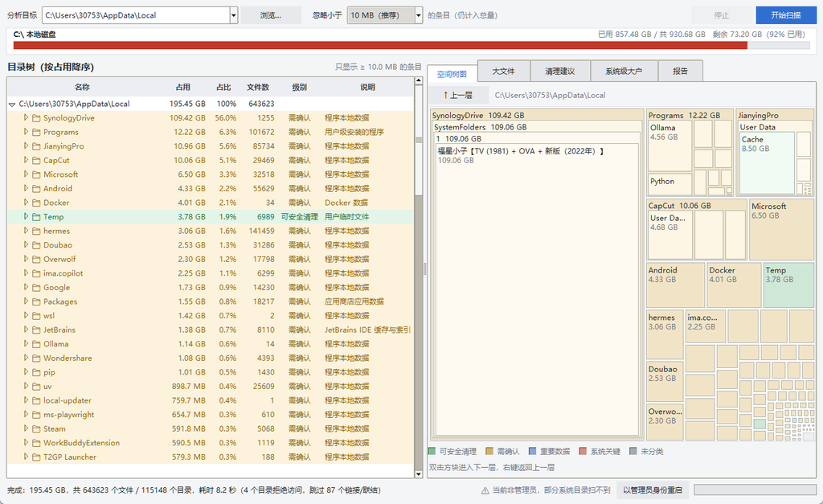The image size is (823, 504).
Task: Switch to the 大文件 tab
Action: (503, 71)
